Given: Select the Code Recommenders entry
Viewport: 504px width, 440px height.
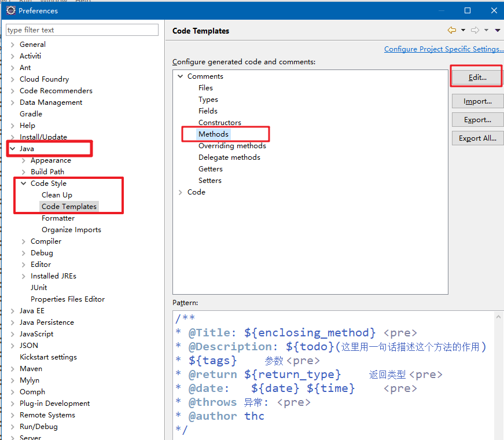Looking at the screenshot, I should click(56, 91).
